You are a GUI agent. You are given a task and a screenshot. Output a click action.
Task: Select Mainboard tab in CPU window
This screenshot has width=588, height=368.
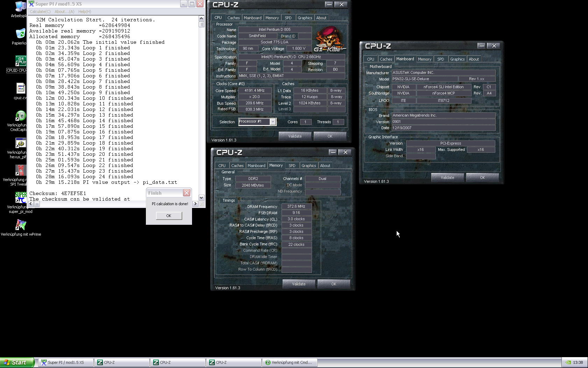coord(253,18)
